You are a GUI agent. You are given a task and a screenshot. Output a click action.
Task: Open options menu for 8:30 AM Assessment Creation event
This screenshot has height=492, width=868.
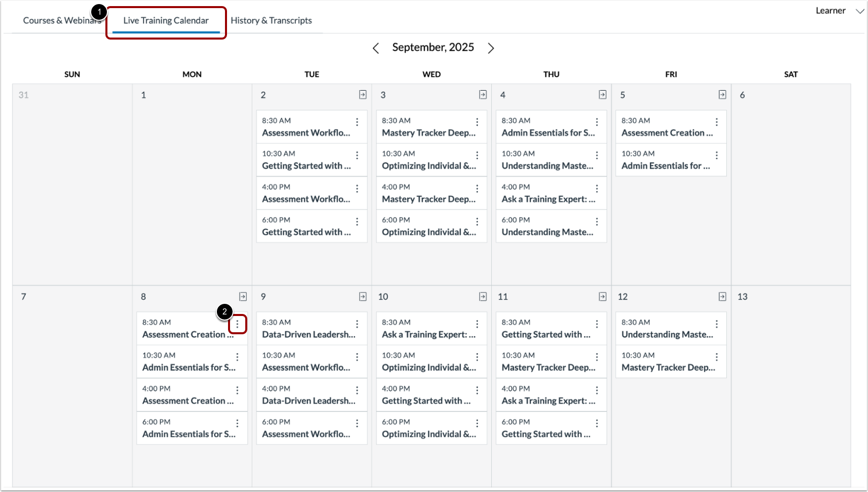tap(237, 324)
